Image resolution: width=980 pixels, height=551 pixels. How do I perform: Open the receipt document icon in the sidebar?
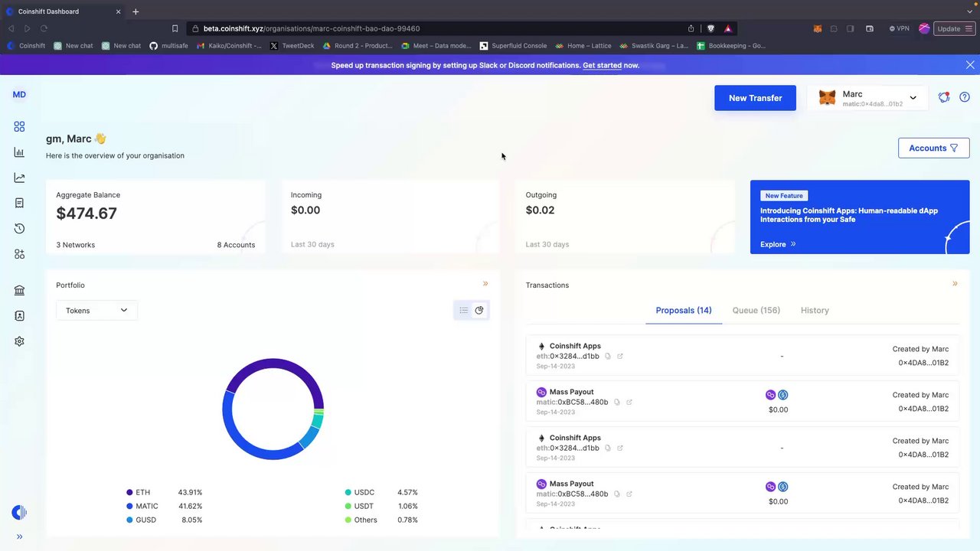[x=19, y=203]
